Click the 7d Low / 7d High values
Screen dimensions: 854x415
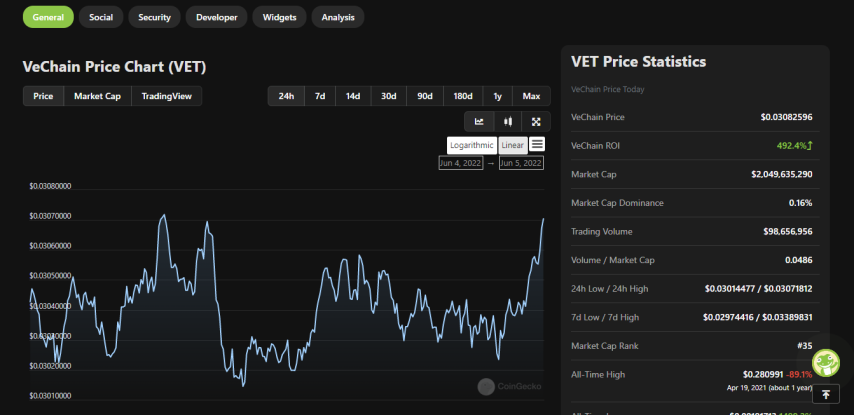(x=758, y=318)
